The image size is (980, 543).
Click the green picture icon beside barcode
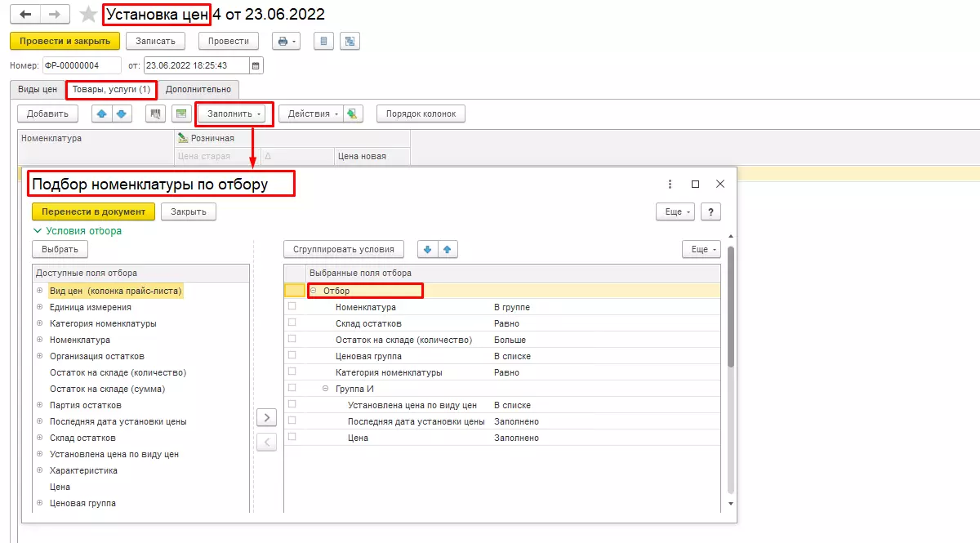point(181,113)
